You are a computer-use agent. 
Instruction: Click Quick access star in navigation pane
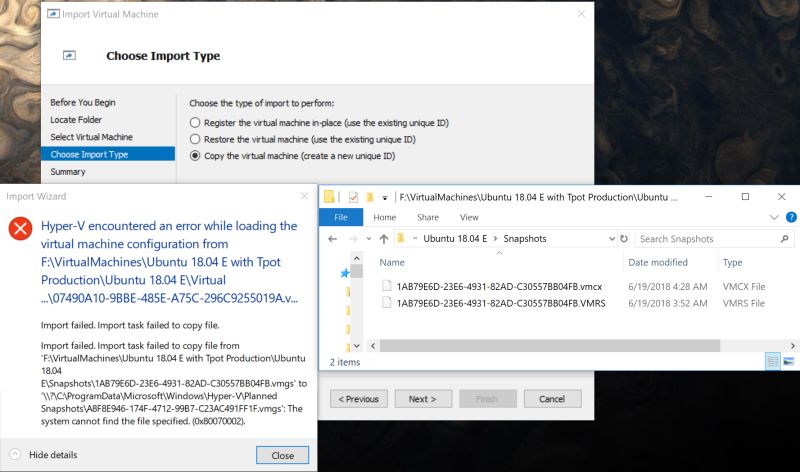tap(345, 274)
